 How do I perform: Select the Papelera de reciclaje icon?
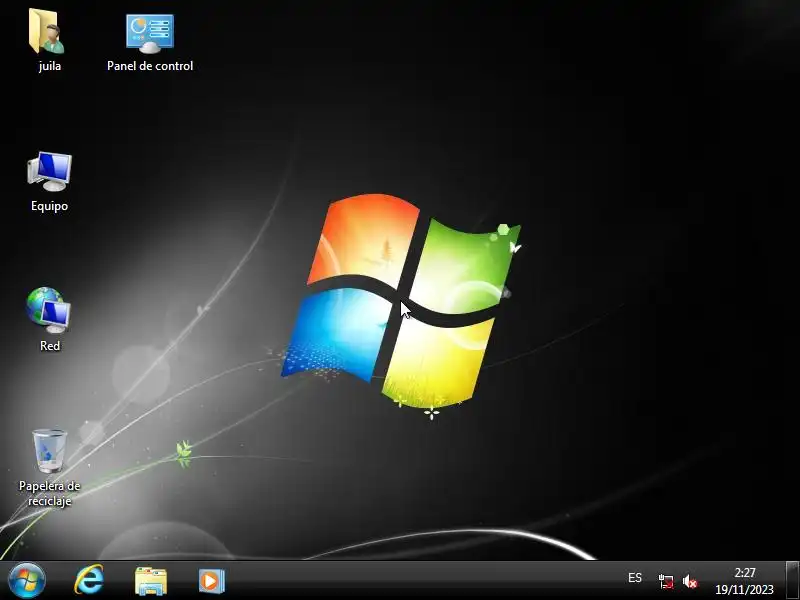(x=49, y=451)
